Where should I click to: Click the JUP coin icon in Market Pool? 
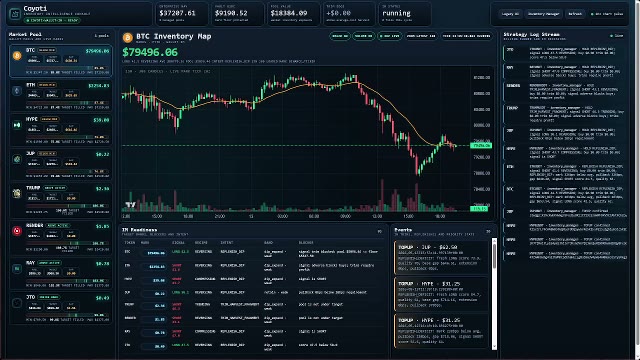17,159
